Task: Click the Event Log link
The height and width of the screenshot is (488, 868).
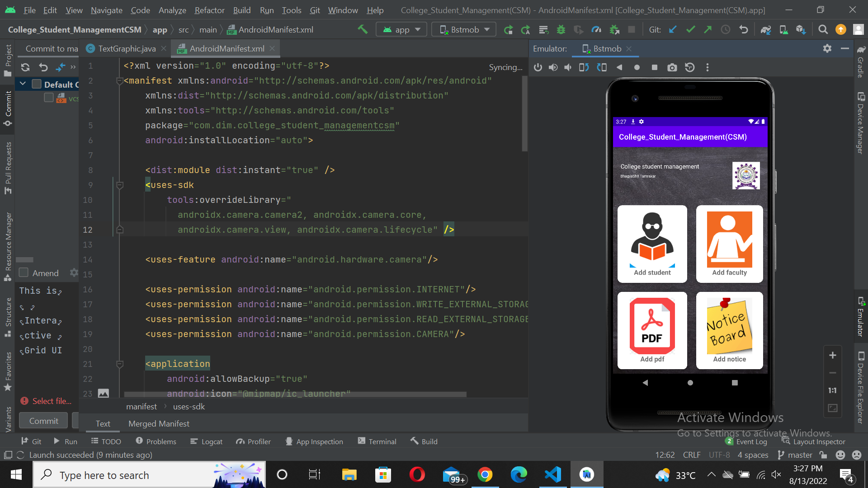Action: 751,441
